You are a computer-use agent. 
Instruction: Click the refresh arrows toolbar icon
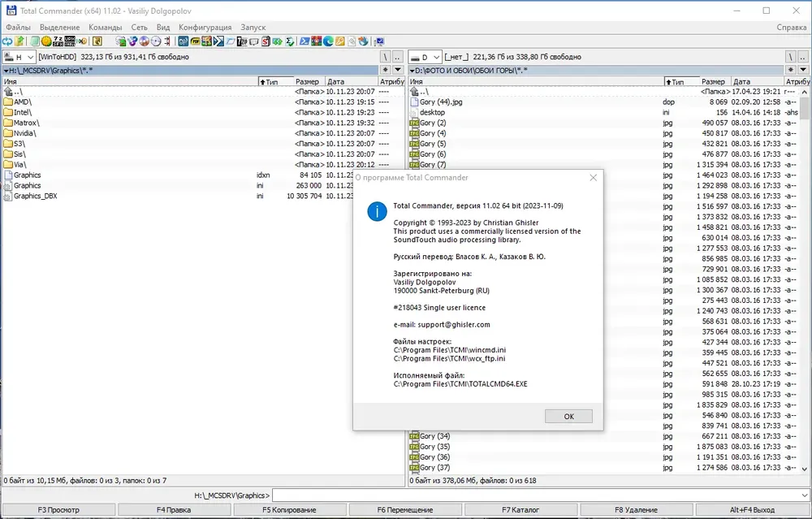(x=6, y=41)
